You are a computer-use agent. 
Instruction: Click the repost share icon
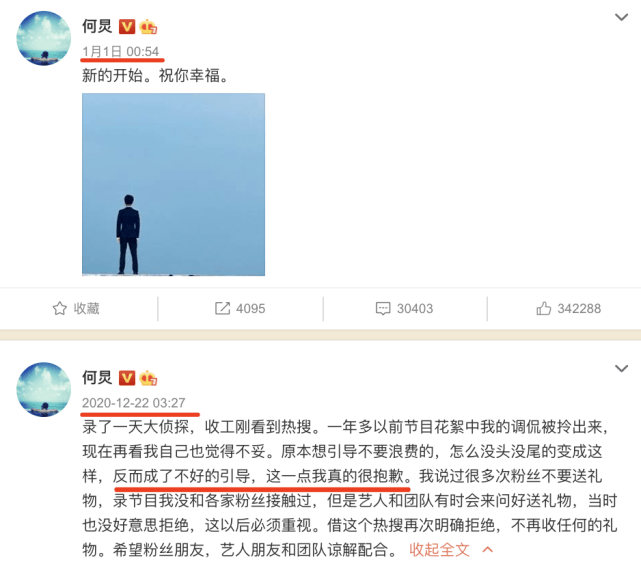(222, 308)
